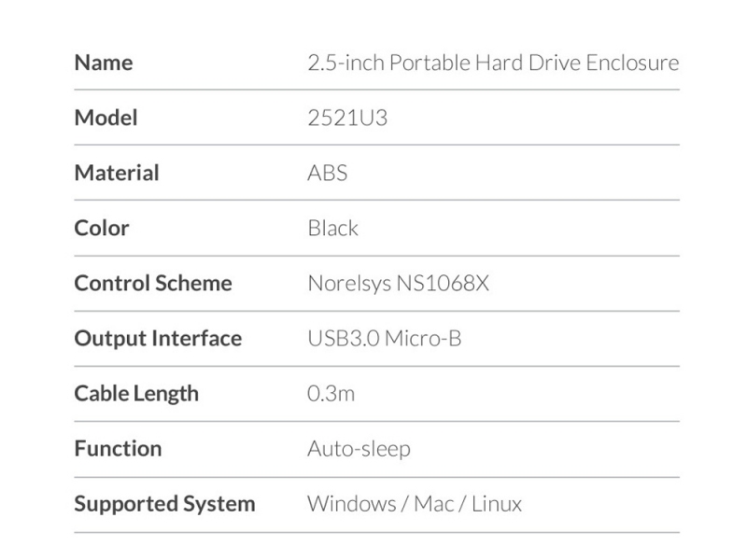Click the Name row label
Viewport: 747px width, 560px height.
pyautogui.click(x=104, y=63)
